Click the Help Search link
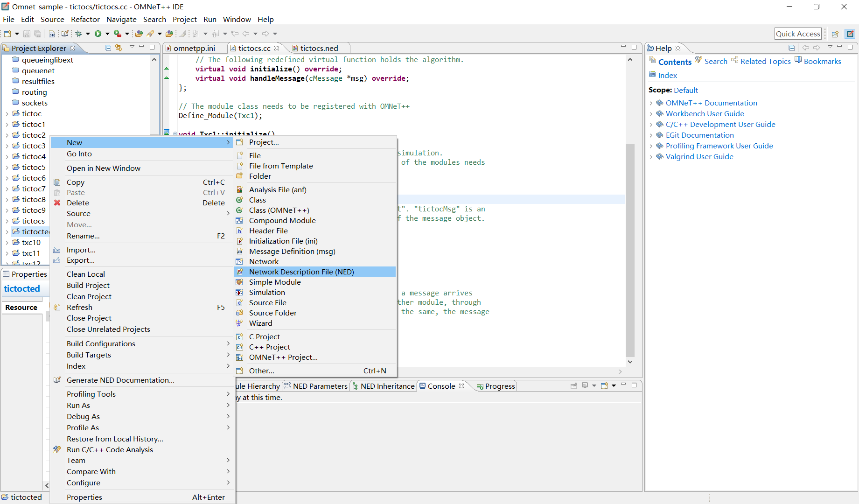The height and width of the screenshot is (504, 859). coord(716,61)
